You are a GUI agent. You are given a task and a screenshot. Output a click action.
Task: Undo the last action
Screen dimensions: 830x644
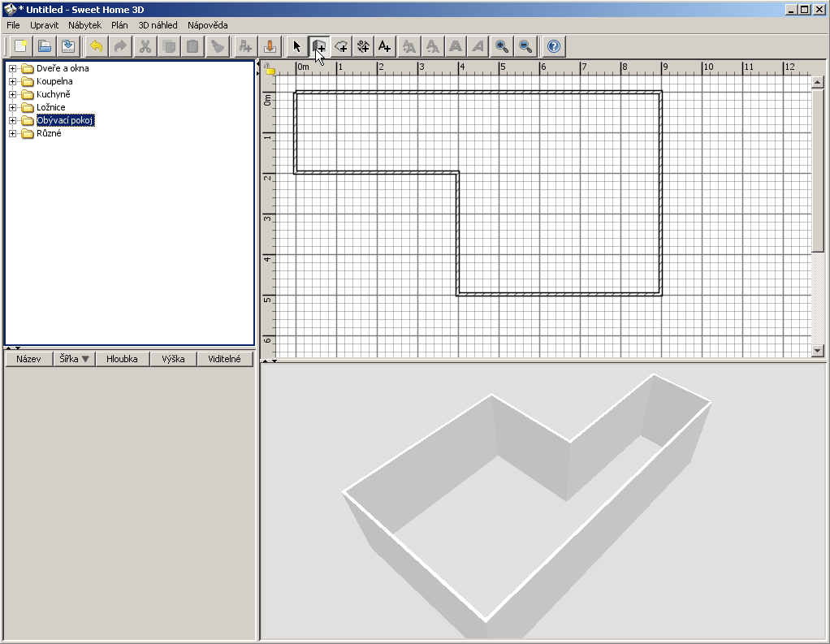click(x=97, y=46)
